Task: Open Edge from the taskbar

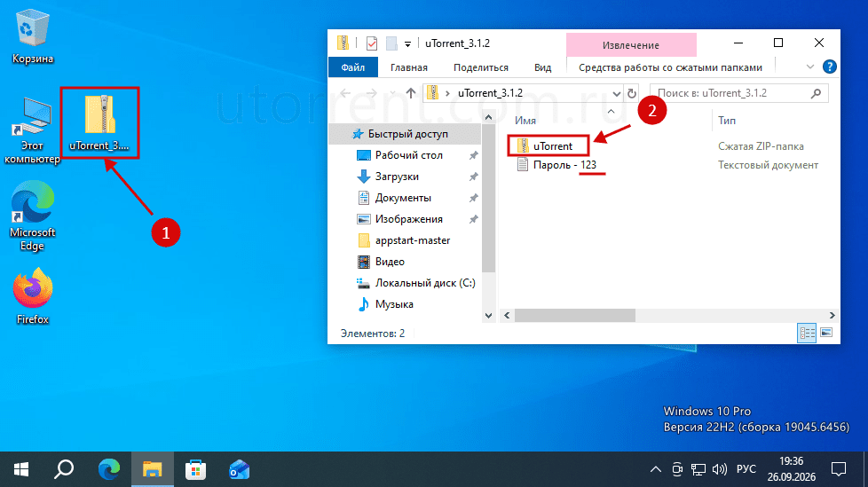Action: [109, 469]
